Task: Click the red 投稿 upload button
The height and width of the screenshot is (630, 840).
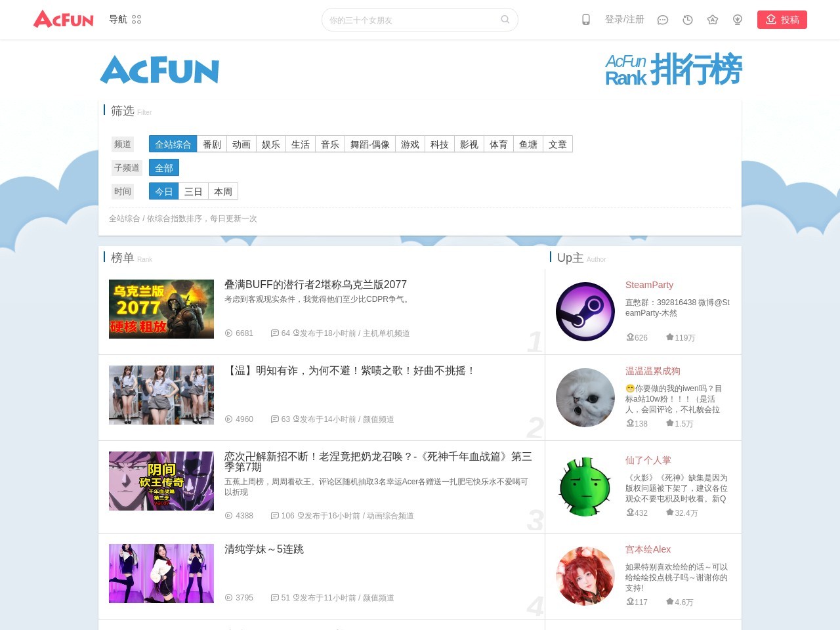Action: [x=782, y=20]
